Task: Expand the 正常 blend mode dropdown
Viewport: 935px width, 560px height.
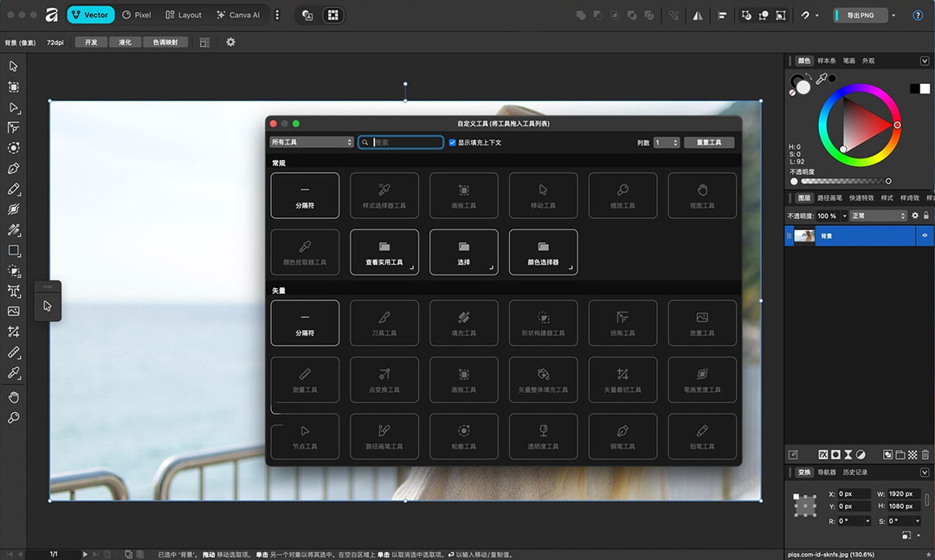Action: (879, 216)
